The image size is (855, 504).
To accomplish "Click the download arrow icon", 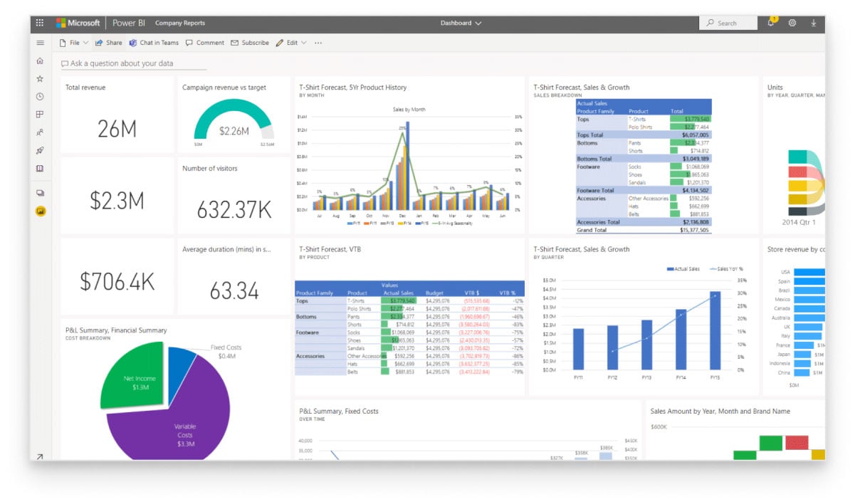I will tap(814, 23).
